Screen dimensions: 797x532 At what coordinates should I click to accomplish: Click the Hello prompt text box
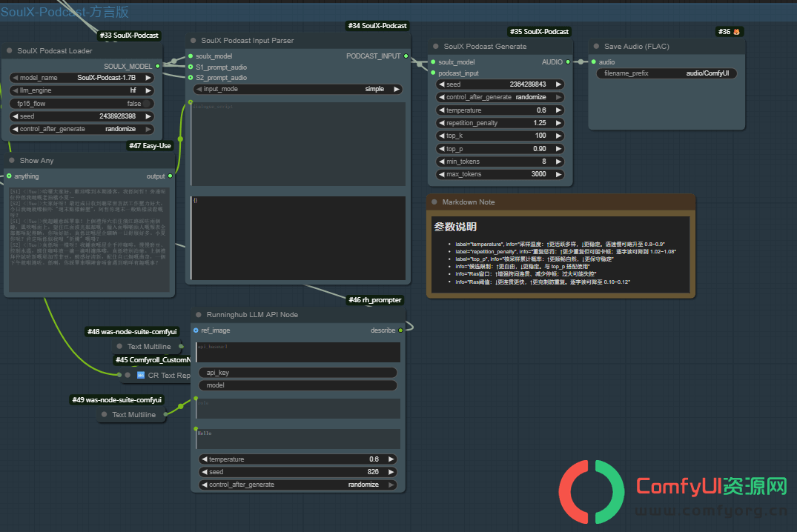[298, 439]
